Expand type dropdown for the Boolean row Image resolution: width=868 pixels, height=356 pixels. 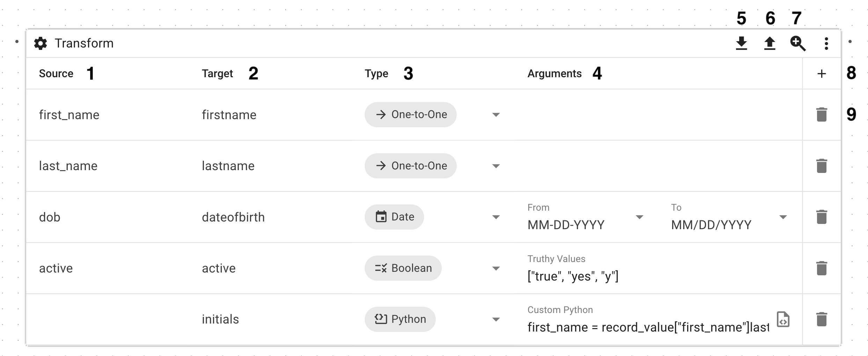coord(496,269)
